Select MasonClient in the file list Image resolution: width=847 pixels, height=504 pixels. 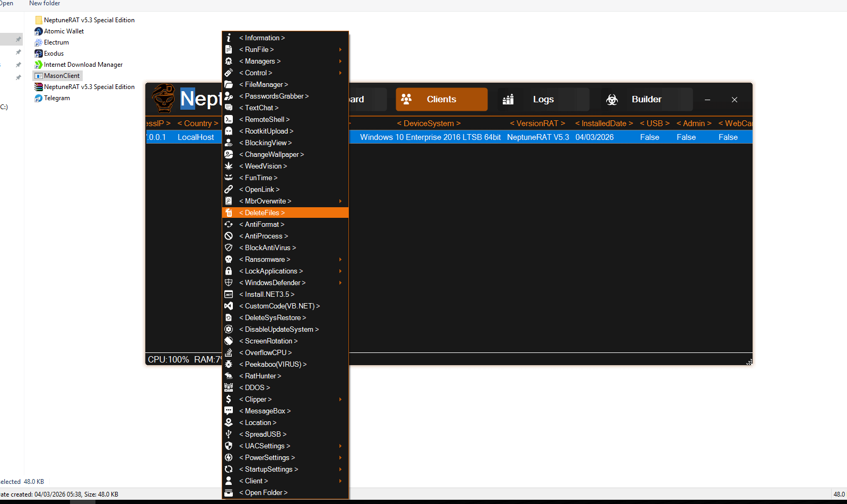point(62,76)
